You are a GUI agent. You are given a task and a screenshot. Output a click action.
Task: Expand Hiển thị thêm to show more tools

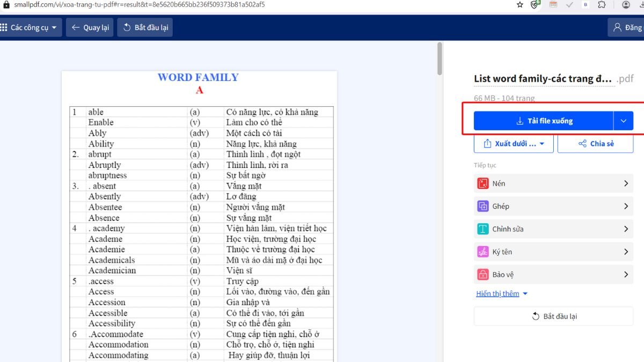(x=502, y=293)
